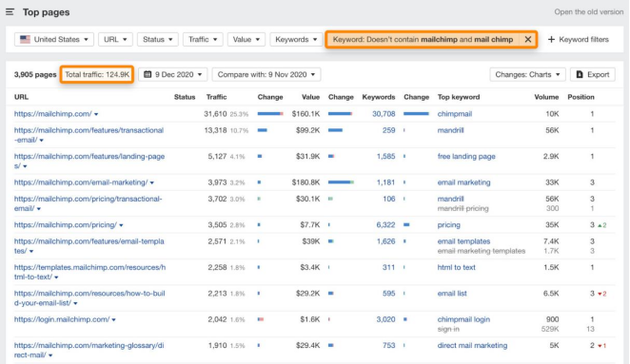Click the Total traffic: 124.9K label
The width and height of the screenshot is (630, 364).
point(97,74)
